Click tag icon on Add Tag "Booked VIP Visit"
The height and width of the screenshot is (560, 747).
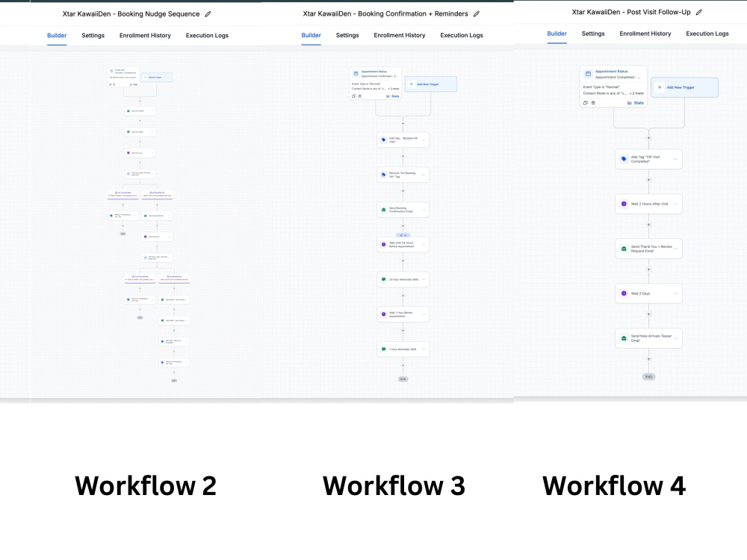(x=383, y=140)
